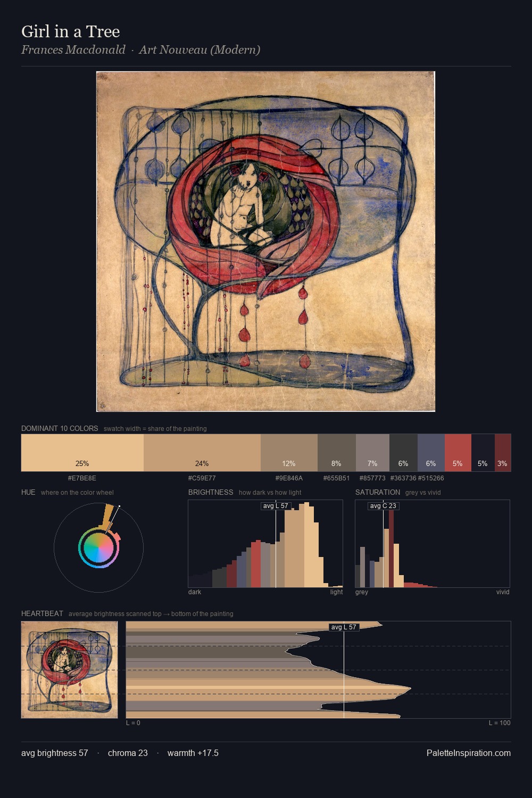
Task: Choose the 5% near-black swatch
Action: (483, 453)
